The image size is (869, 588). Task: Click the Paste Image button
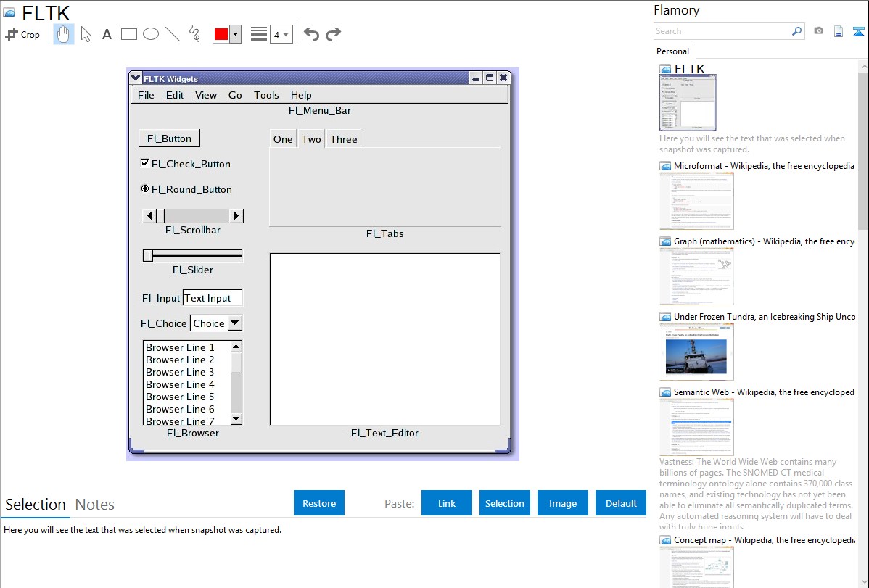pyautogui.click(x=563, y=503)
